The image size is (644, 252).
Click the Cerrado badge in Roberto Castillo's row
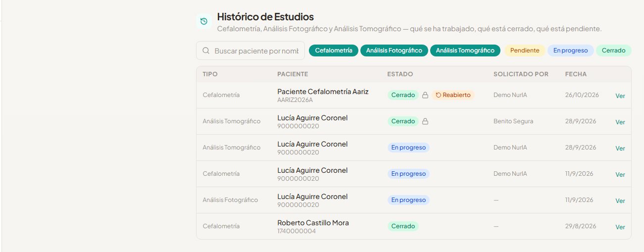tap(403, 226)
